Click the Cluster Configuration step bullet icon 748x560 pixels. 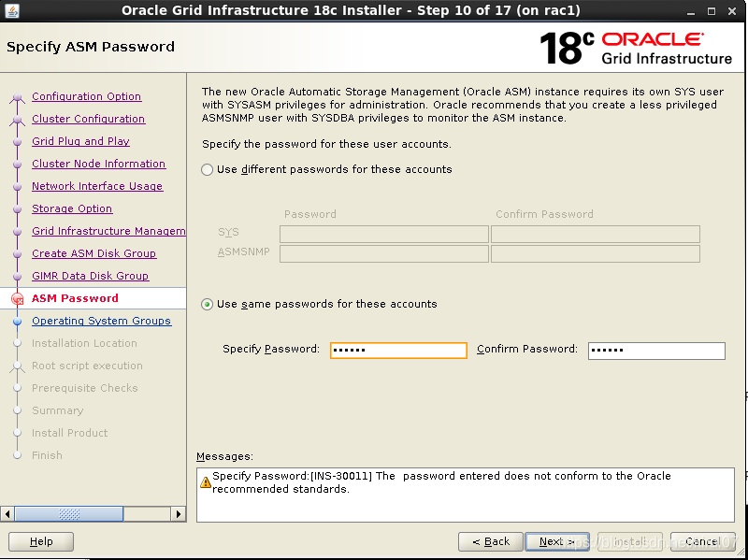[17, 120]
